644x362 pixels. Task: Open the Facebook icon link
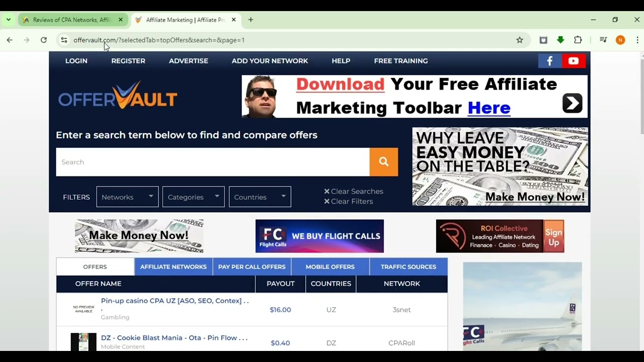tap(550, 61)
